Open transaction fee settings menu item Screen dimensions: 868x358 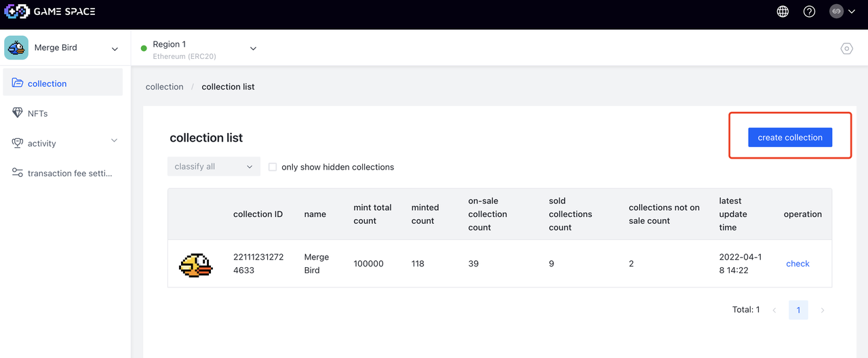point(69,173)
